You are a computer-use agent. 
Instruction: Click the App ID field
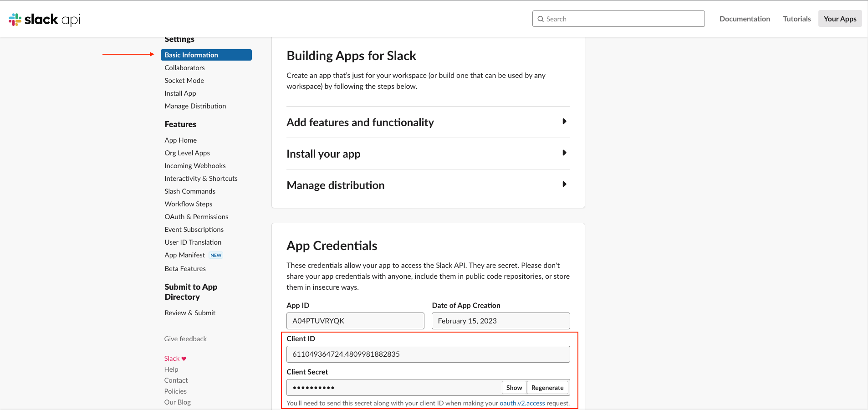[355, 321]
